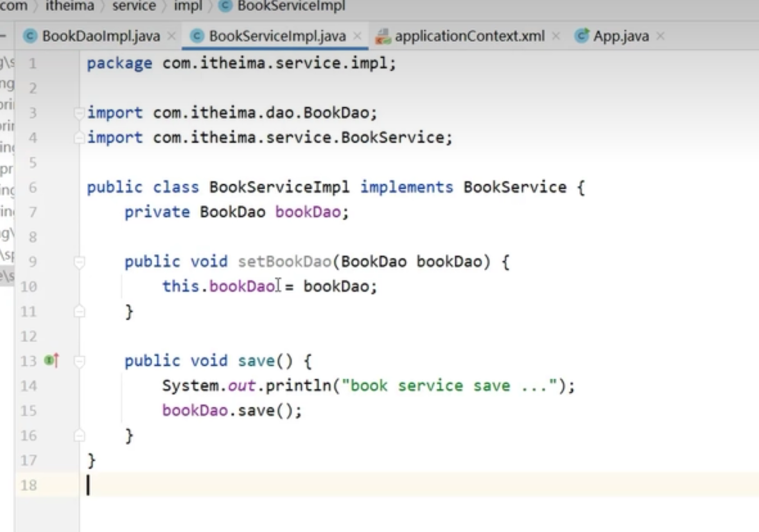Click com.itheima.service.BookService in the import
The image size is (759, 532).
pos(299,138)
